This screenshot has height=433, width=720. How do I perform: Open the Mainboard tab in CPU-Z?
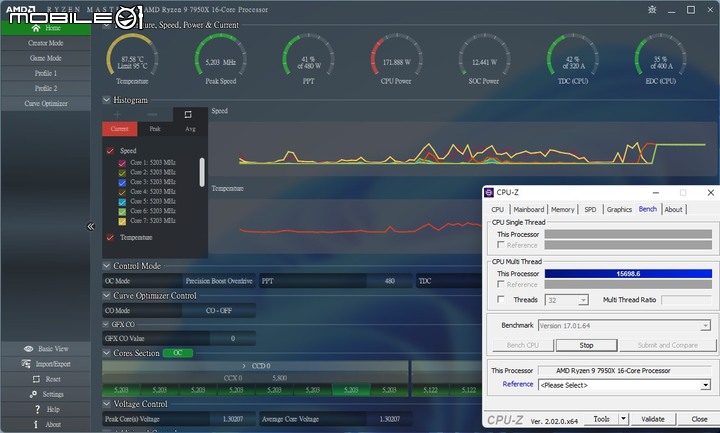pos(529,209)
